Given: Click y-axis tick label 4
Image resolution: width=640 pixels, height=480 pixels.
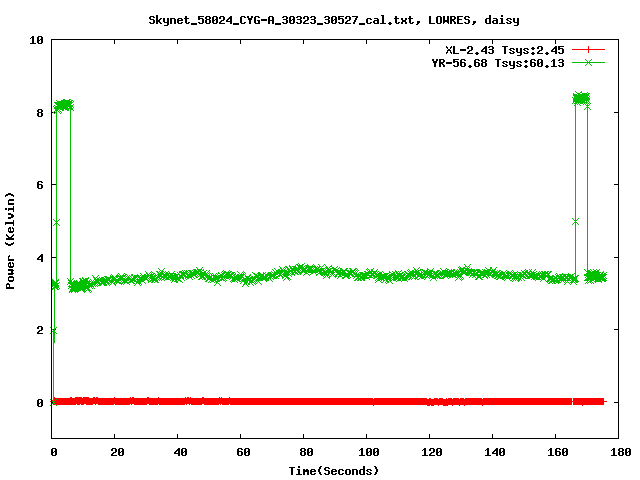Looking at the screenshot, I should 40,258.
